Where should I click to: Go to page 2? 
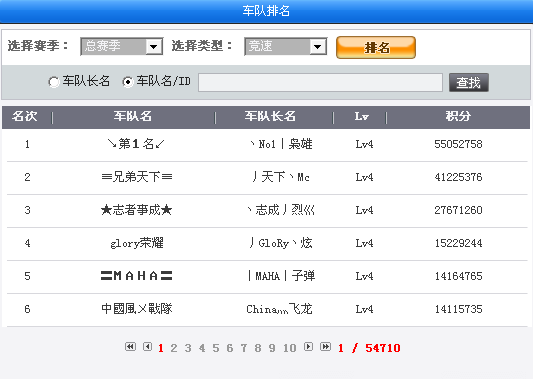[174, 348]
